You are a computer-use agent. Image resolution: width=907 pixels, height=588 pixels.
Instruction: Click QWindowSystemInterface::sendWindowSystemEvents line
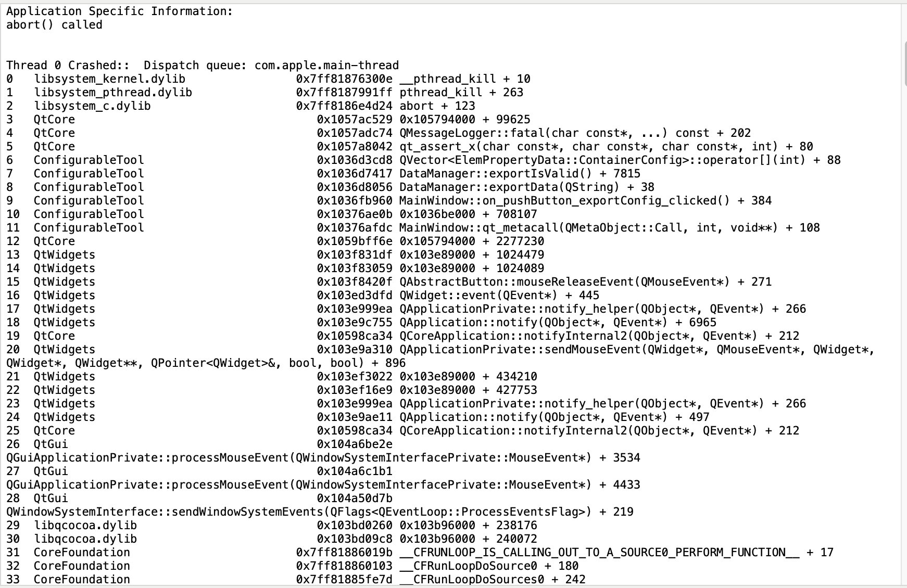click(x=320, y=512)
